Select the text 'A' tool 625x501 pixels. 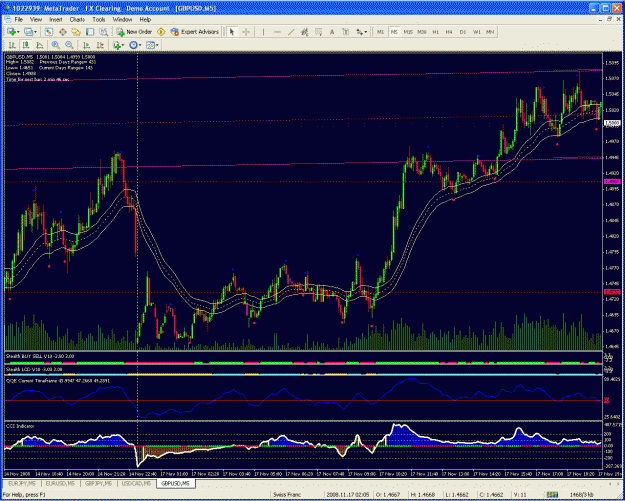pos(332,32)
